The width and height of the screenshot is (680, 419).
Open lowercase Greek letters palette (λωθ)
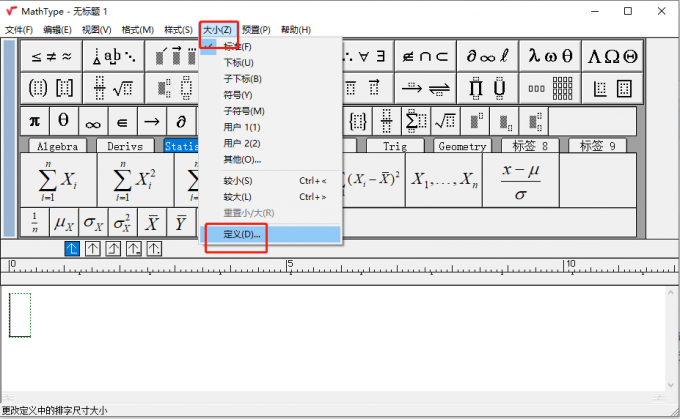[549, 56]
